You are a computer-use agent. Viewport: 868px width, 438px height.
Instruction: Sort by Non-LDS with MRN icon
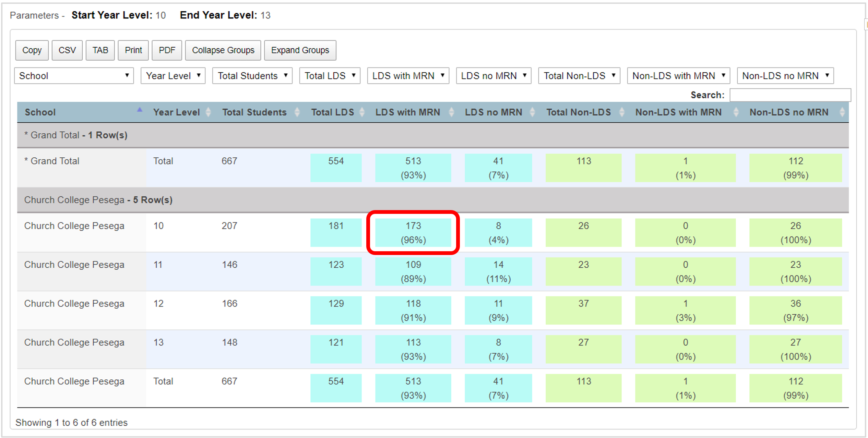pos(736,112)
